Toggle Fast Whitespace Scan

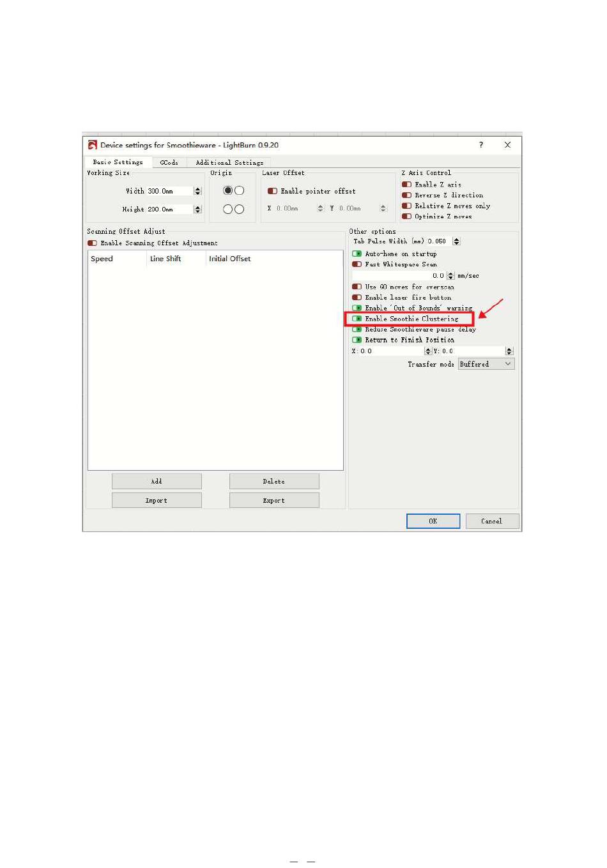pos(357,264)
